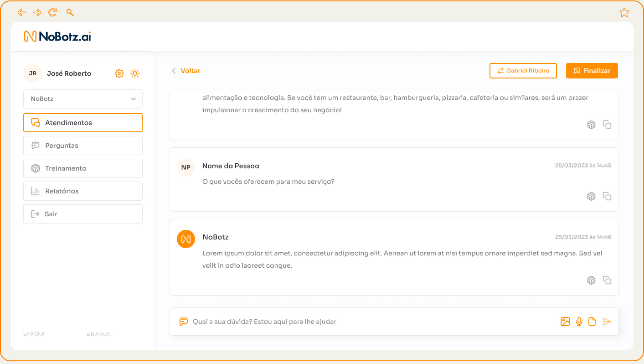This screenshot has width=644, height=364.
Task: Go back using Voltar link
Action: click(x=186, y=71)
